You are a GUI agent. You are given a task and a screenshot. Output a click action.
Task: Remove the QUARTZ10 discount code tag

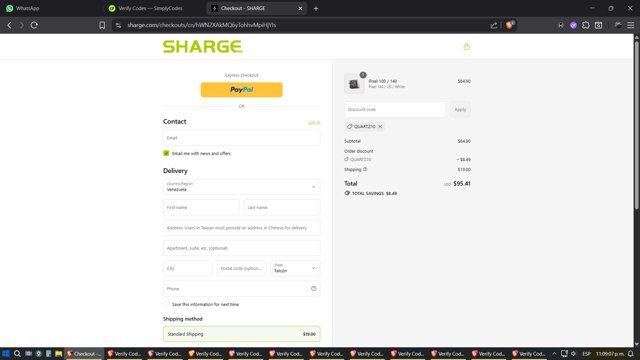click(x=380, y=127)
